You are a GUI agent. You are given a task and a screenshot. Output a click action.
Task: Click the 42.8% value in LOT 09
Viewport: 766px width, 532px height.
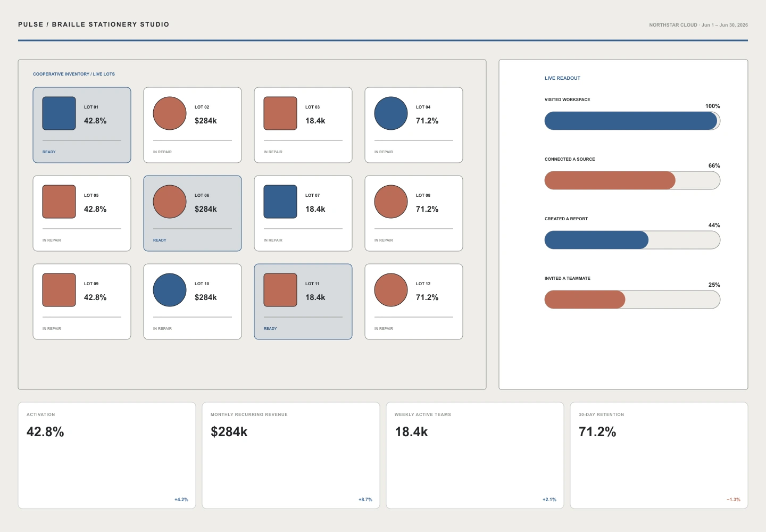[95, 297]
